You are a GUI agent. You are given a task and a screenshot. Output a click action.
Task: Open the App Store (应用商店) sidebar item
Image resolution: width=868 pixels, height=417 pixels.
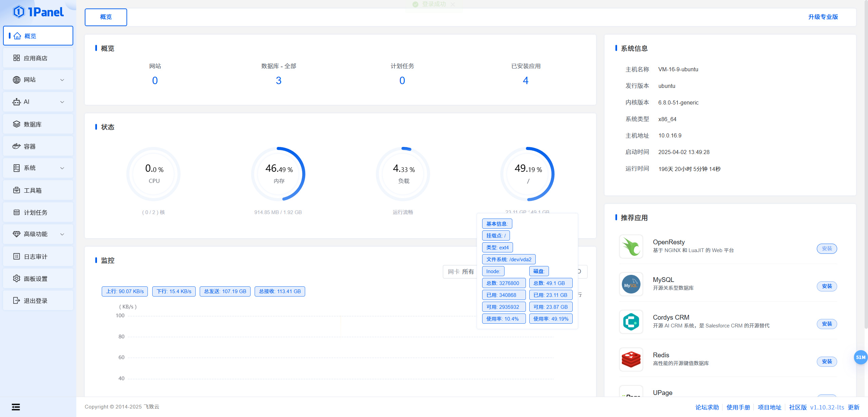click(x=35, y=58)
